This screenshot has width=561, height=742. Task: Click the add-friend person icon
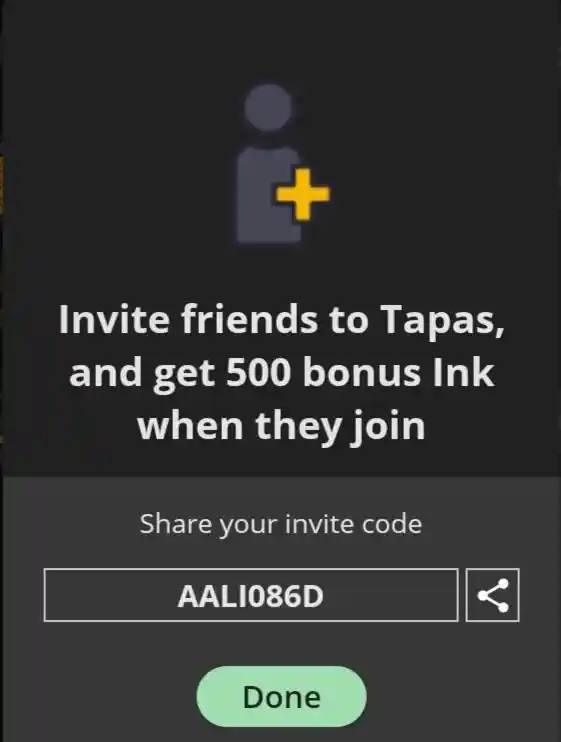pos(282,164)
